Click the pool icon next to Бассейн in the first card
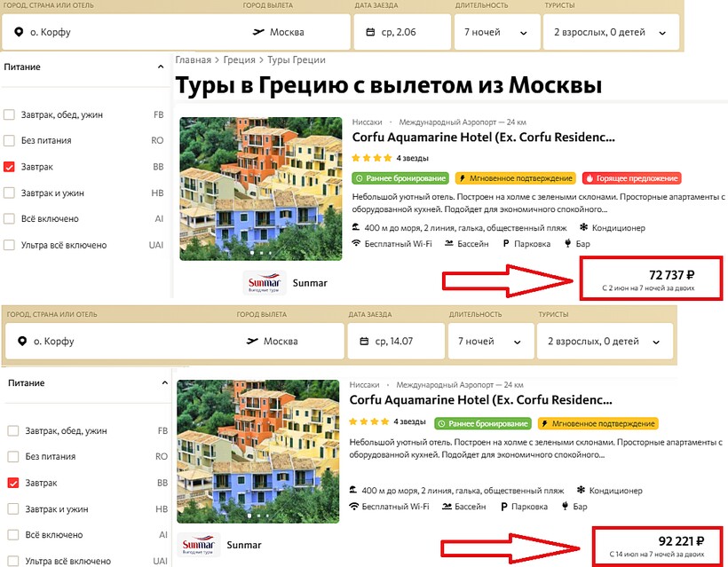728x567 pixels. click(x=449, y=243)
